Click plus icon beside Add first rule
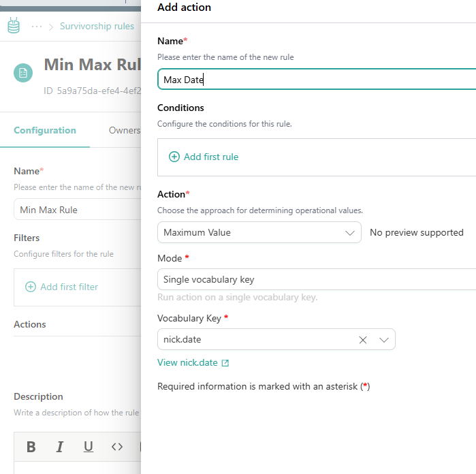The height and width of the screenshot is (474, 476). (x=174, y=157)
